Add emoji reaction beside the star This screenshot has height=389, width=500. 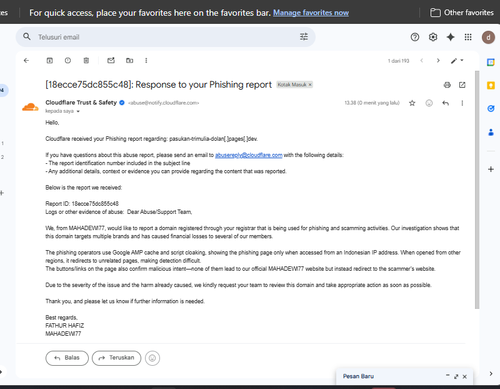(x=429, y=103)
